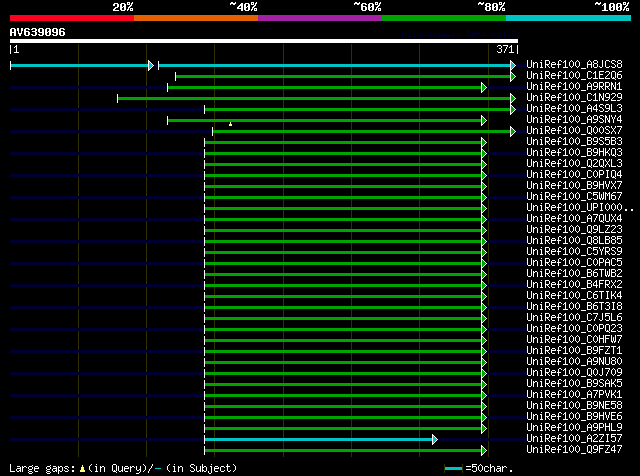
Task: Click the green alignment bar for C1N929
Action: pos(314,98)
